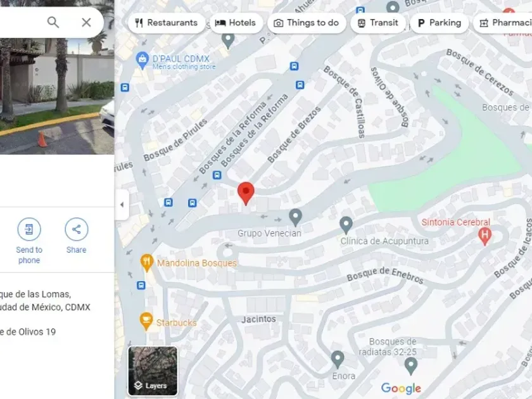532x399 pixels.
Task: Open the street view photo thumbnail
Action: point(57,96)
